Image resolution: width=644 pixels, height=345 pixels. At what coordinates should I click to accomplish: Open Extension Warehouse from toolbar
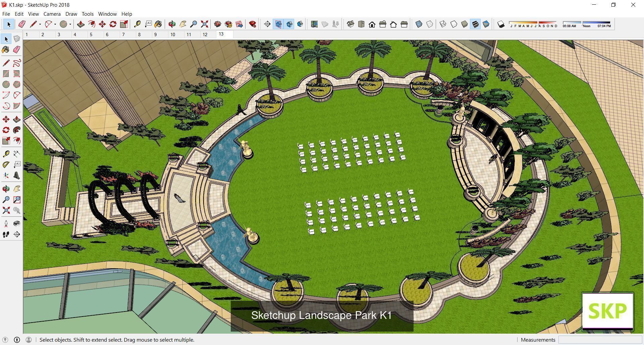[228, 24]
